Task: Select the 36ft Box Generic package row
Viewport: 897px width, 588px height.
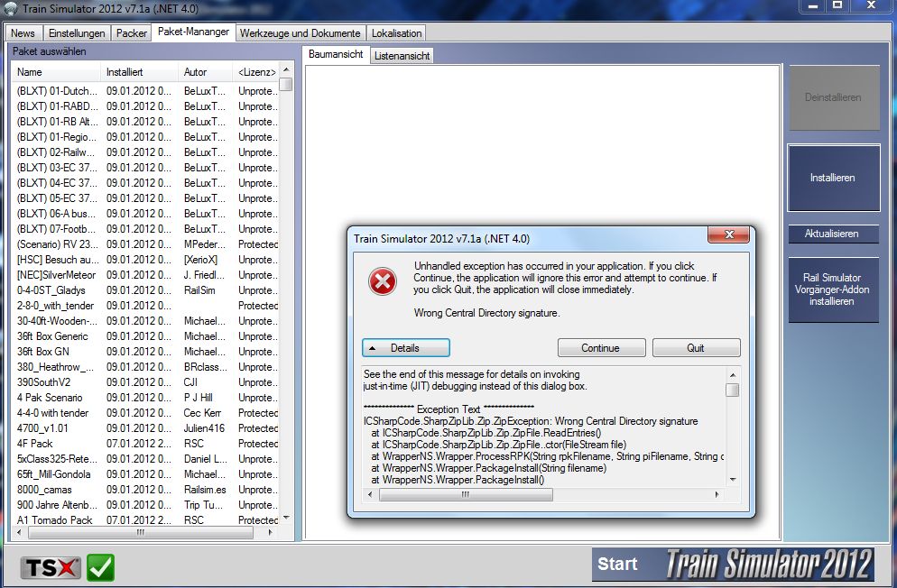Action: coord(145,336)
